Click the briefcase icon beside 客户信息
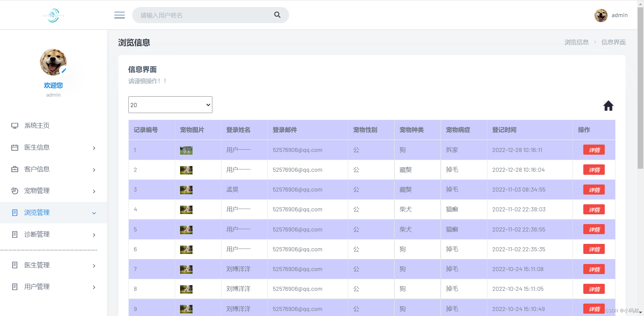This screenshot has width=644, height=316. pyautogui.click(x=15, y=169)
